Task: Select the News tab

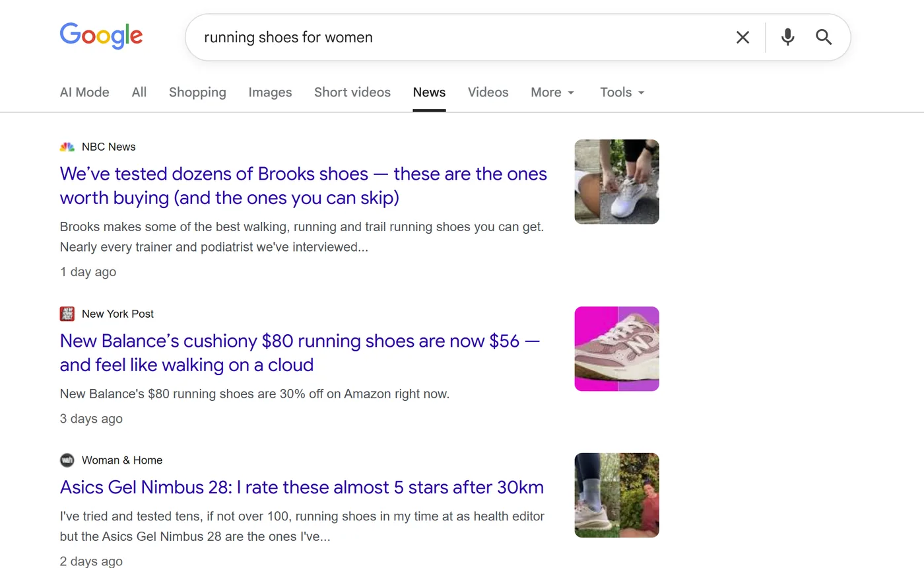Action: click(429, 92)
